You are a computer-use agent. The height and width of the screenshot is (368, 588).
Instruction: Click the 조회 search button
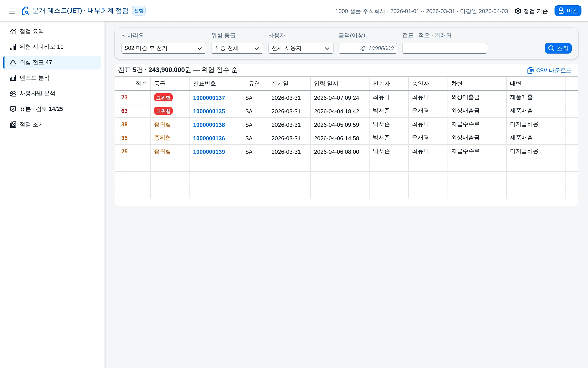(x=558, y=48)
